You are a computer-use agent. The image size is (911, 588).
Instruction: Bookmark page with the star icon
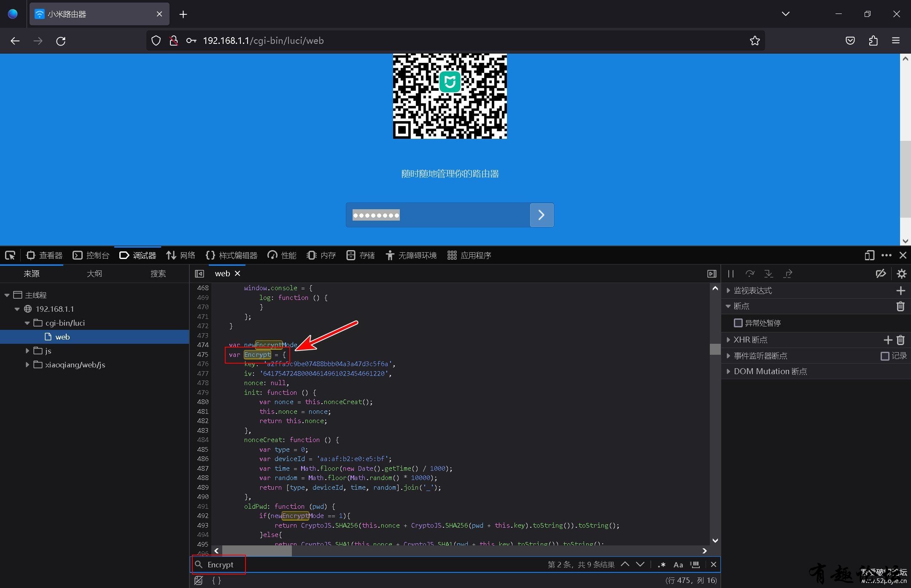[x=755, y=40]
